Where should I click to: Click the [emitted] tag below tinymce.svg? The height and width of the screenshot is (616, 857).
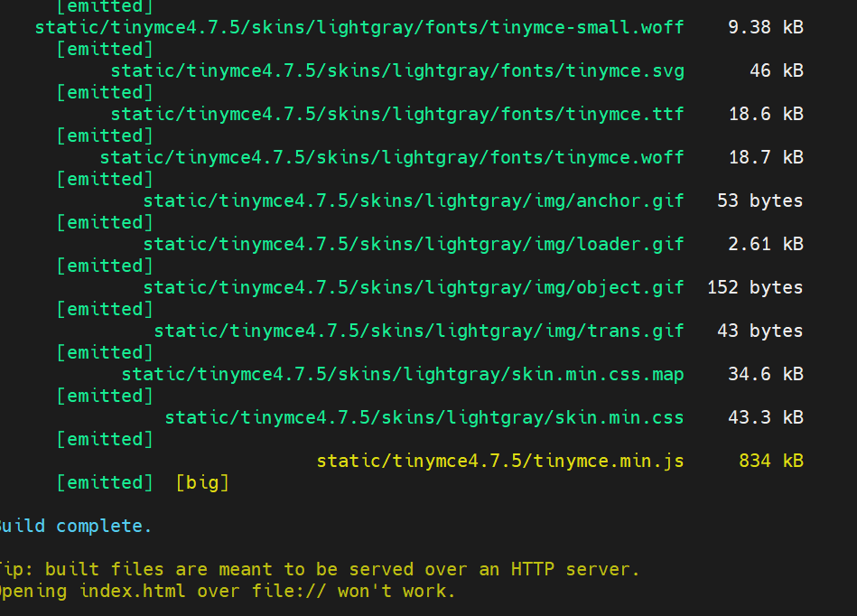[105, 93]
